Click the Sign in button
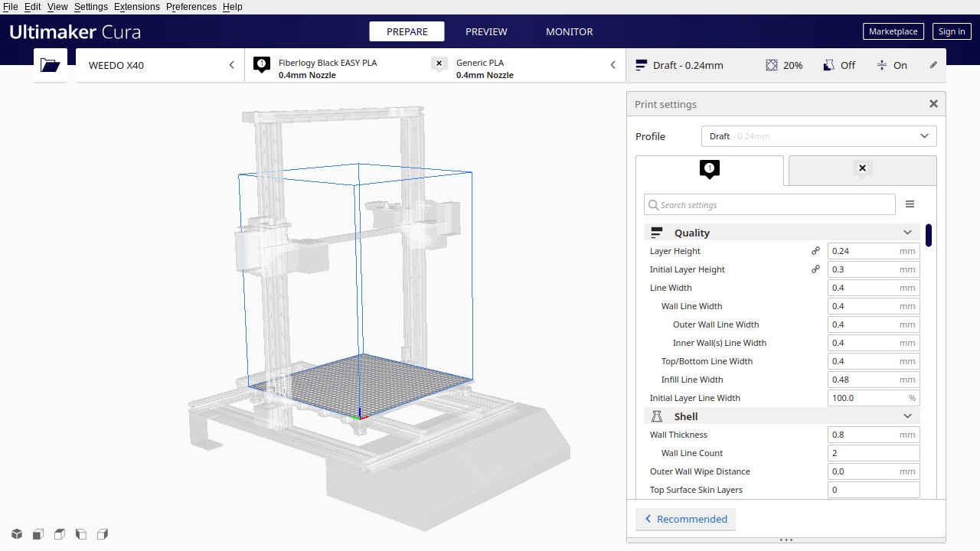The height and width of the screenshot is (551, 980). [952, 31]
